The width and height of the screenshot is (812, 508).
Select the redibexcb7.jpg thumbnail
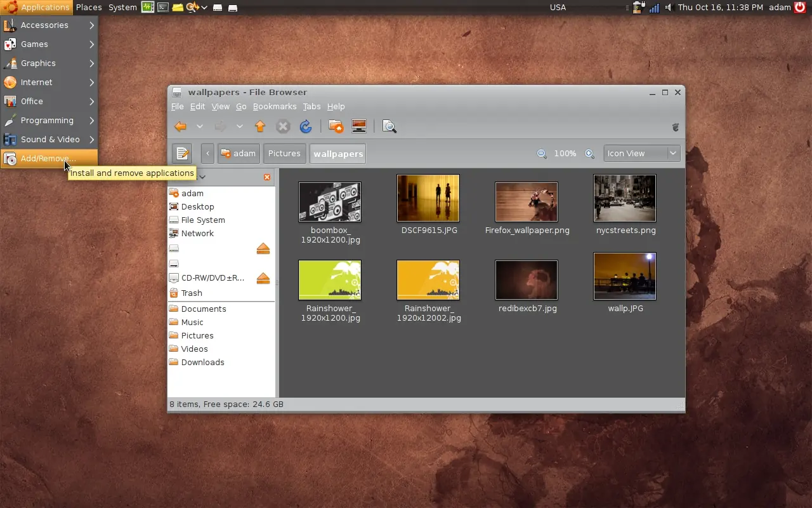pyautogui.click(x=527, y=280)
